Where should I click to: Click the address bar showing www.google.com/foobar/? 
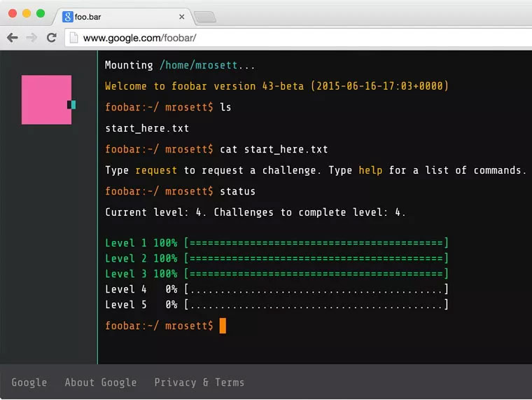tap(280, 38)
